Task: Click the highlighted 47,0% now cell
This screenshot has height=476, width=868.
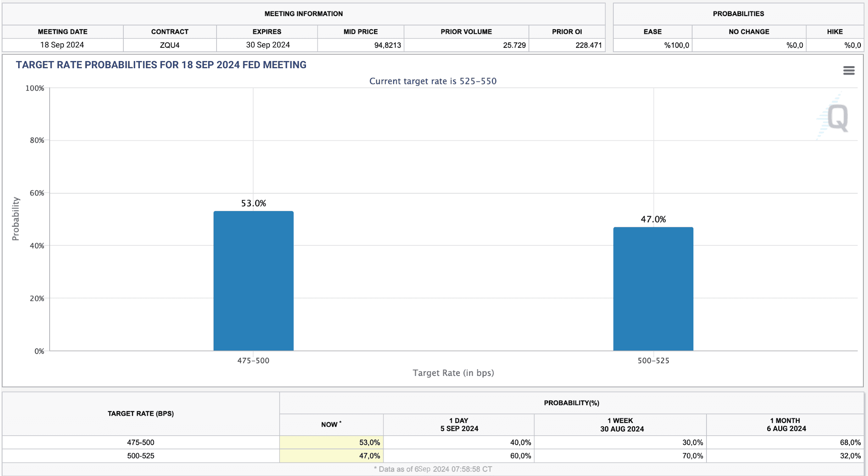Action: click(x=331, y=456)
